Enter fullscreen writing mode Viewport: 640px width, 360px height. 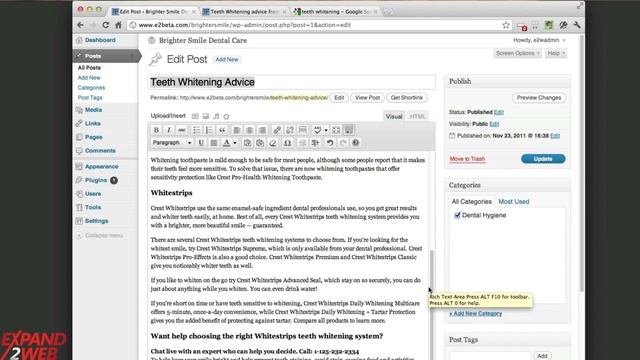click(336, 130)
